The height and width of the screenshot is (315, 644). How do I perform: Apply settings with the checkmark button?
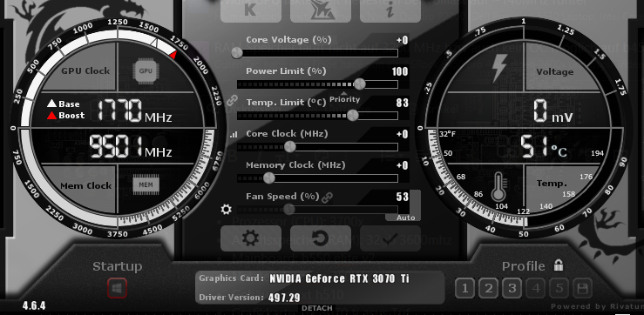[390, 238]
